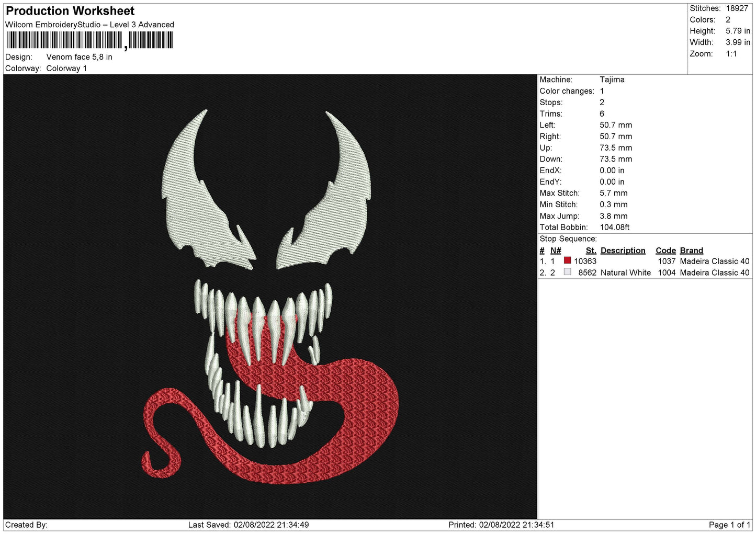Click the N# column header
This screenshot has width=756, height=534.
point(556,251)
